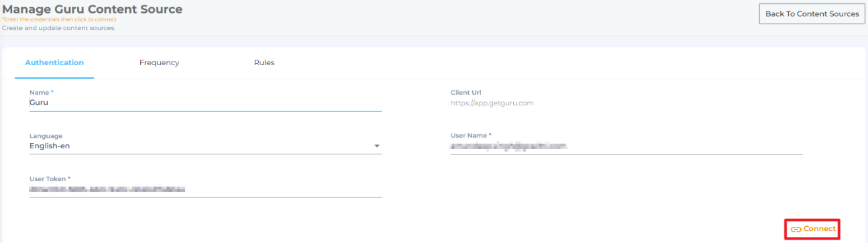The width and height of the screenshot is (868, 243).
Task: Select the Authentication tab
Action: point(54,63)
